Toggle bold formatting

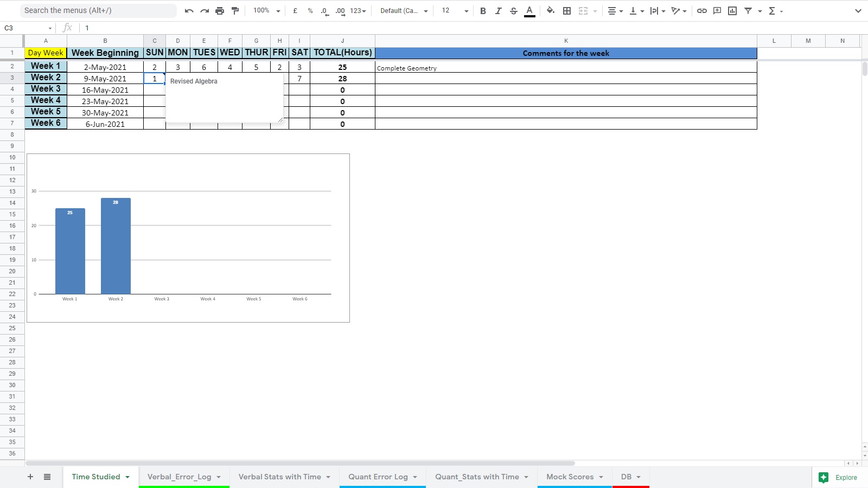[x=483, y=11]
